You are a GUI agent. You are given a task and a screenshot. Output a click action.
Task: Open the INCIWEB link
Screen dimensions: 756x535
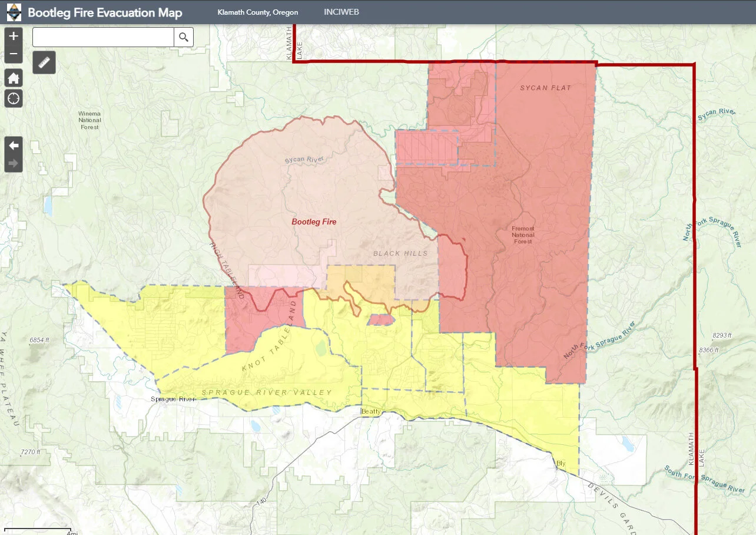pyautogui.click(x=341, y=12)
